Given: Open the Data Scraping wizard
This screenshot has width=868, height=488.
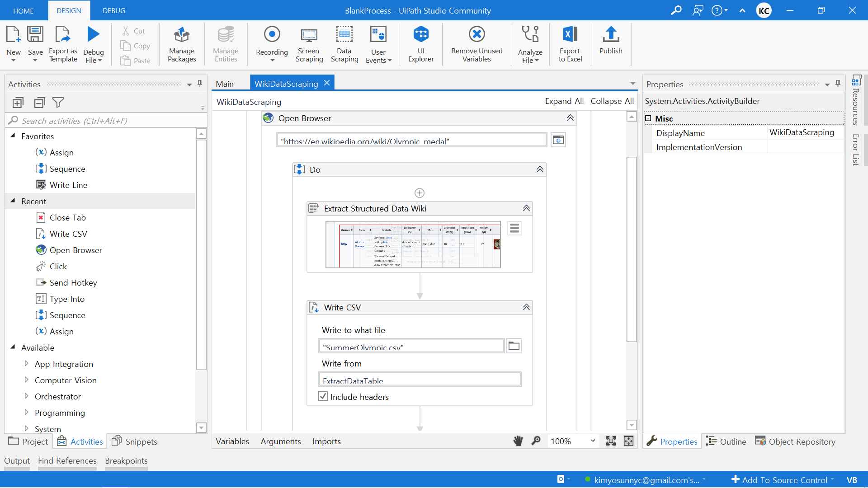Looking at the screenshot, I should [344, 43].
